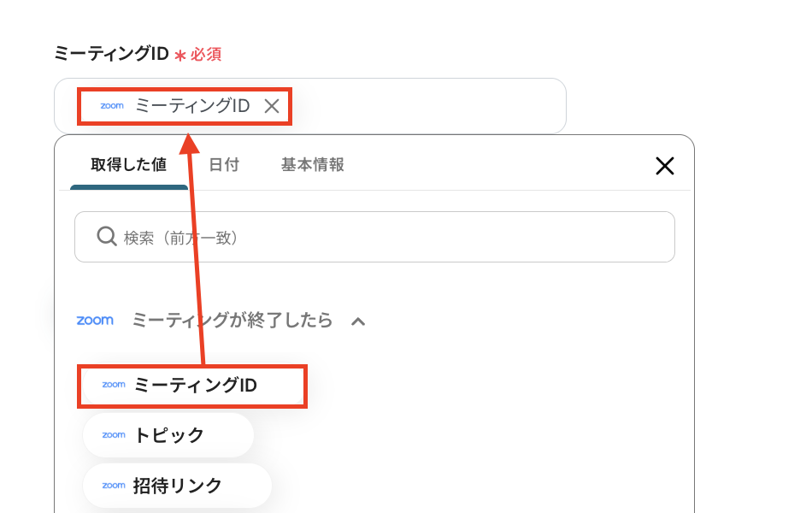Image resolution: width=812 pixels, height=513 pixels.
Task: Switch to the 取得した値 tab
Action: click(x=129, y=165)
